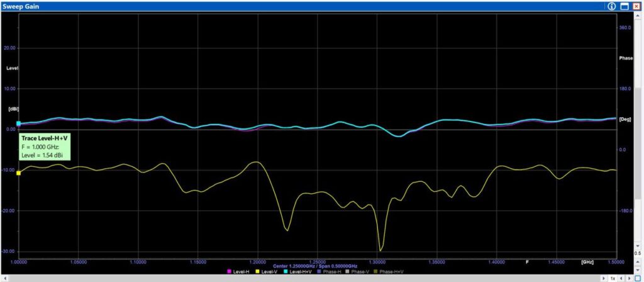
Task: Click the left arrow right of 1x
Action: (x=621, y=278)
